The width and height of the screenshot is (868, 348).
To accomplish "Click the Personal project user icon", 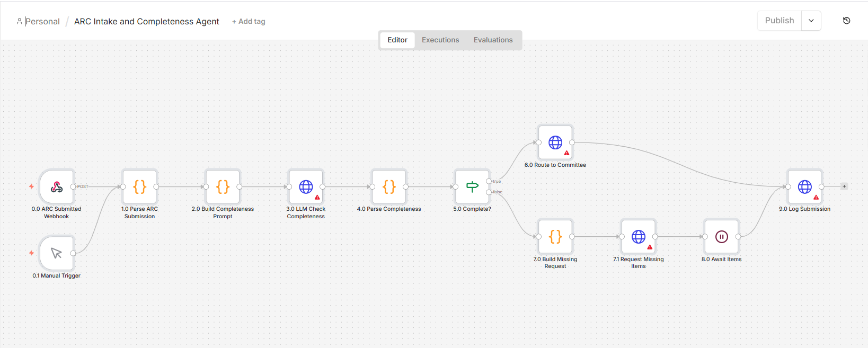I will (20, 21).
